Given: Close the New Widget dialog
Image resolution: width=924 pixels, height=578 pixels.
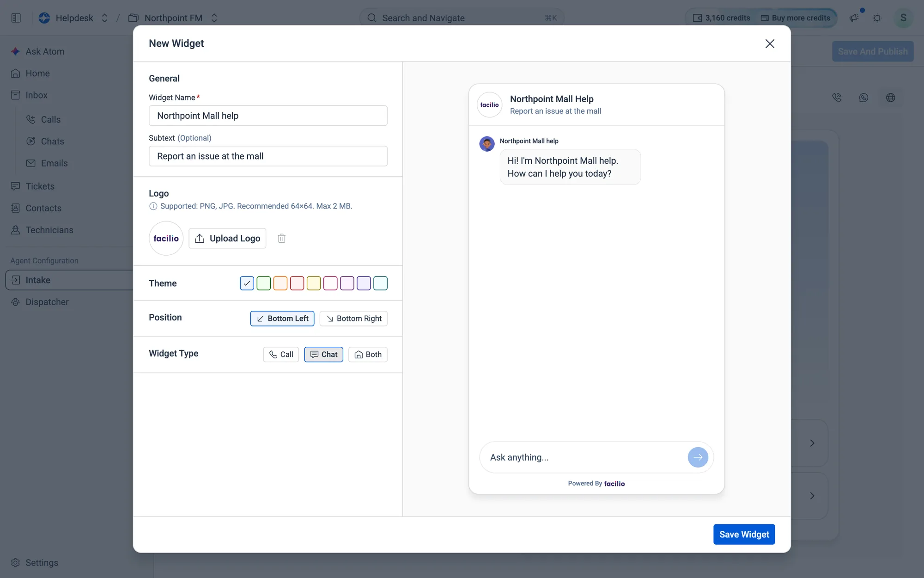Looking at the screenshot, I should [x=770, y=43].
